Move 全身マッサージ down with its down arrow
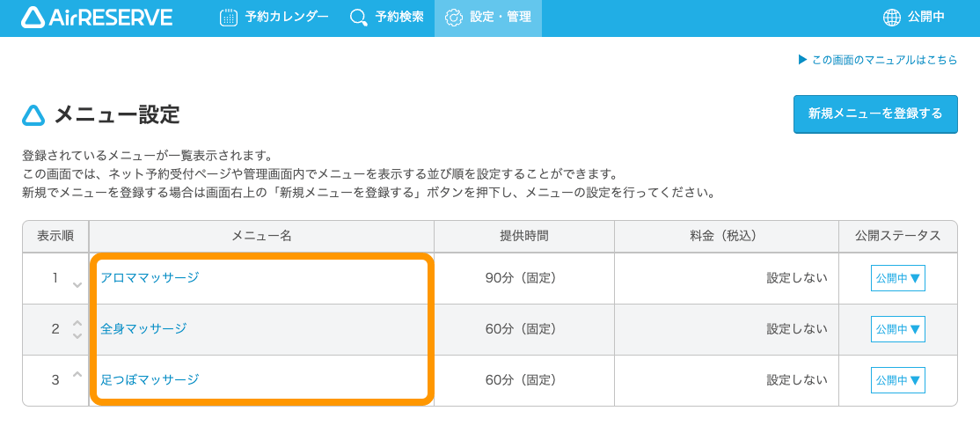The image size is (980, 433). pos(77,336)
